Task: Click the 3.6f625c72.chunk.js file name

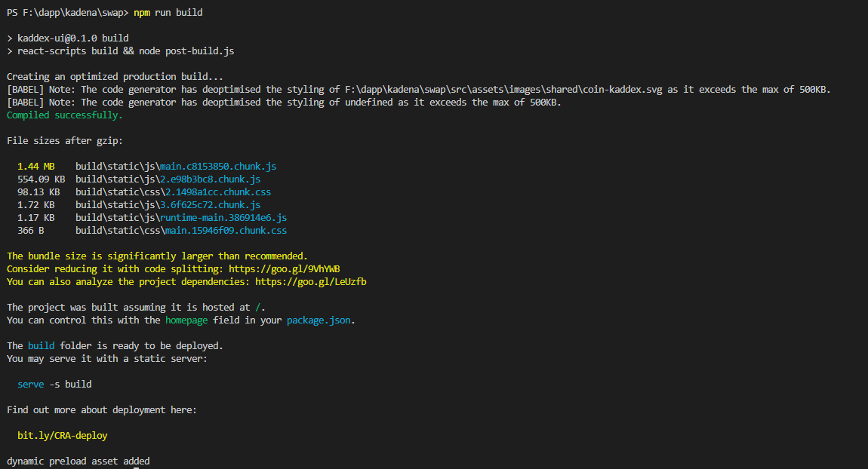Action: (x=211, y=204)
